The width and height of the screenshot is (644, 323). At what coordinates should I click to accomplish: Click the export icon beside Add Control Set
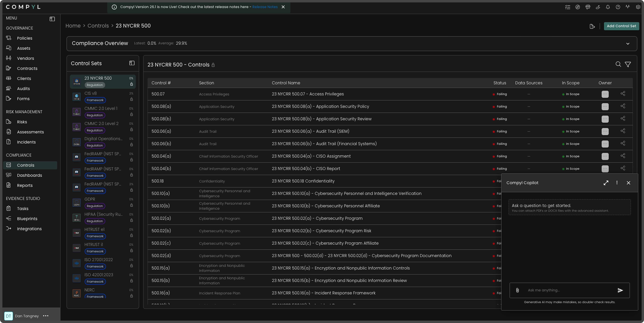pyautogui.click(x=592, y=26)
